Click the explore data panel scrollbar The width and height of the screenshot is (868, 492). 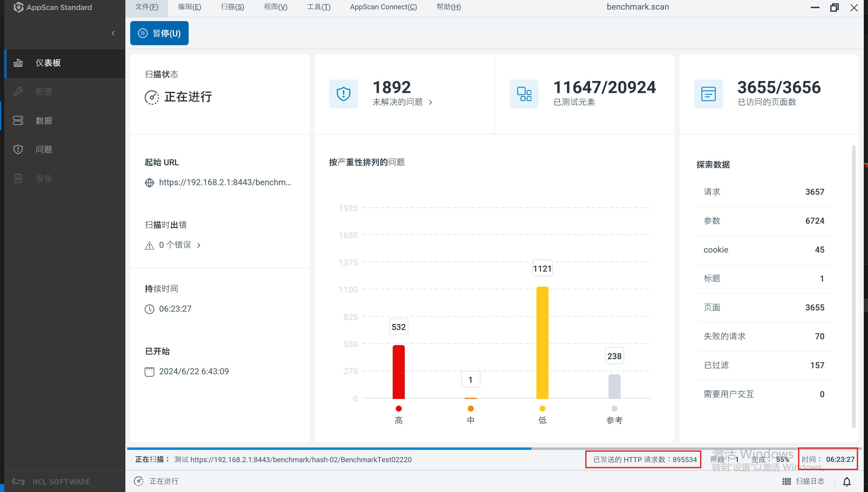pyautogui.click(x=854, y=287)
